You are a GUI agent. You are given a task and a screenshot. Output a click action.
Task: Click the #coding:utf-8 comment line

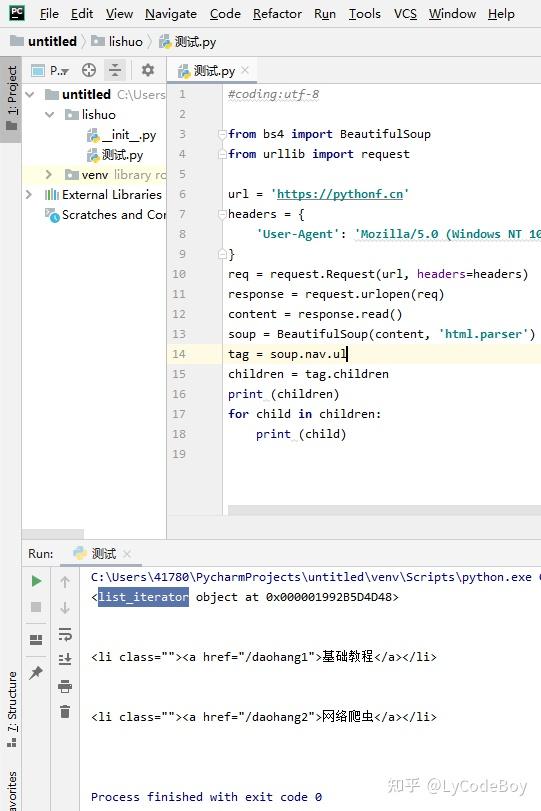point(274,94)
